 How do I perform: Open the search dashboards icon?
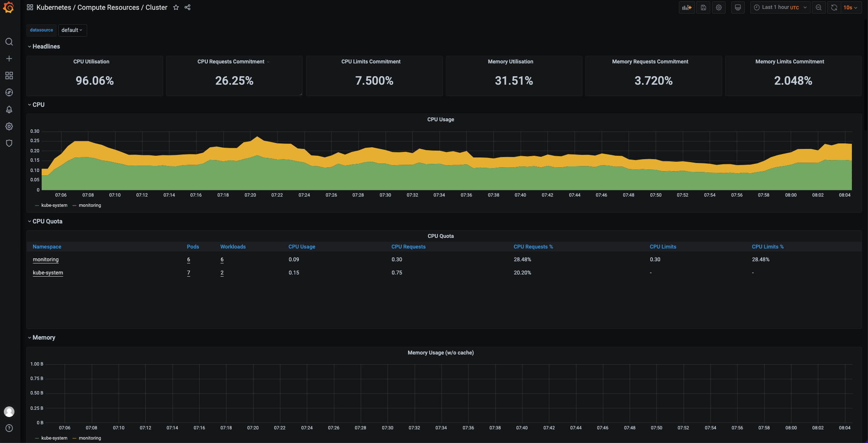coord(9,42)
